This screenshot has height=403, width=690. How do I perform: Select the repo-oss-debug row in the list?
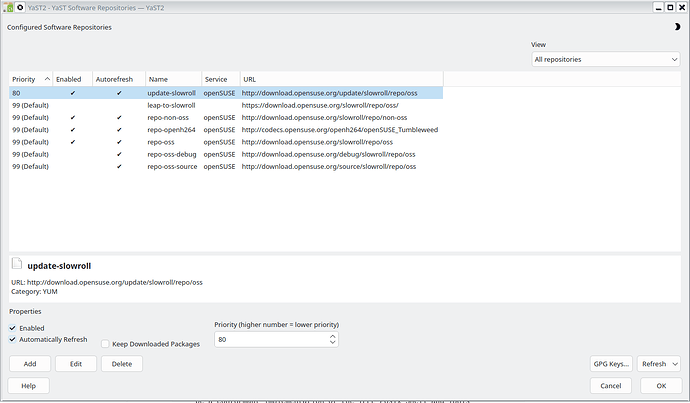click(171, 154)
